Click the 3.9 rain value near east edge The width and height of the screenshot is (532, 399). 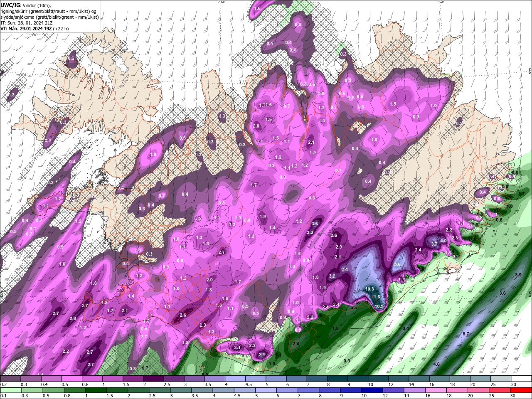(x=518, y=275)
